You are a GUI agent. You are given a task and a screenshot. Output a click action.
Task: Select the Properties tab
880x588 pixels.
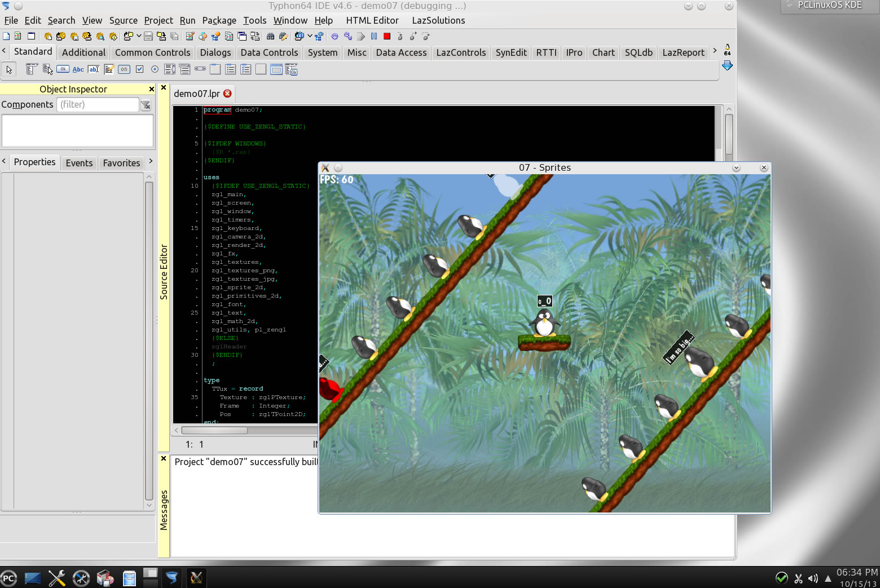coord(34,162)
